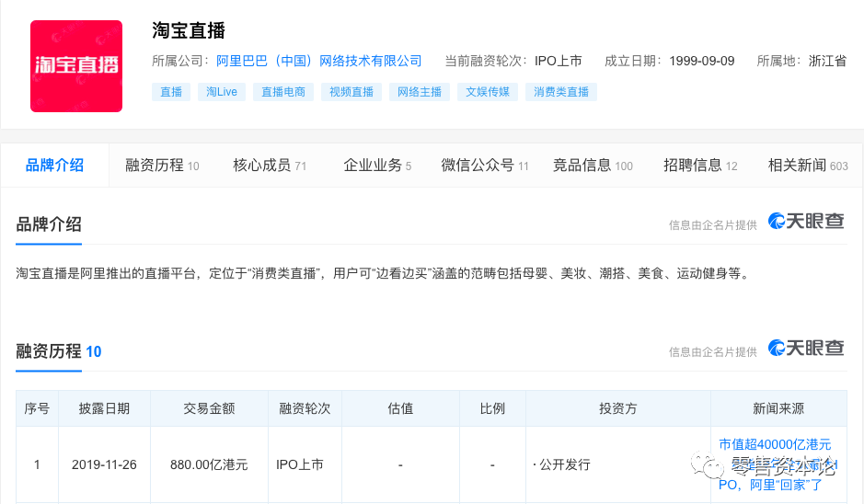
Task: Switch to the 品牌介绍 tab
Action: pos(54,166)
